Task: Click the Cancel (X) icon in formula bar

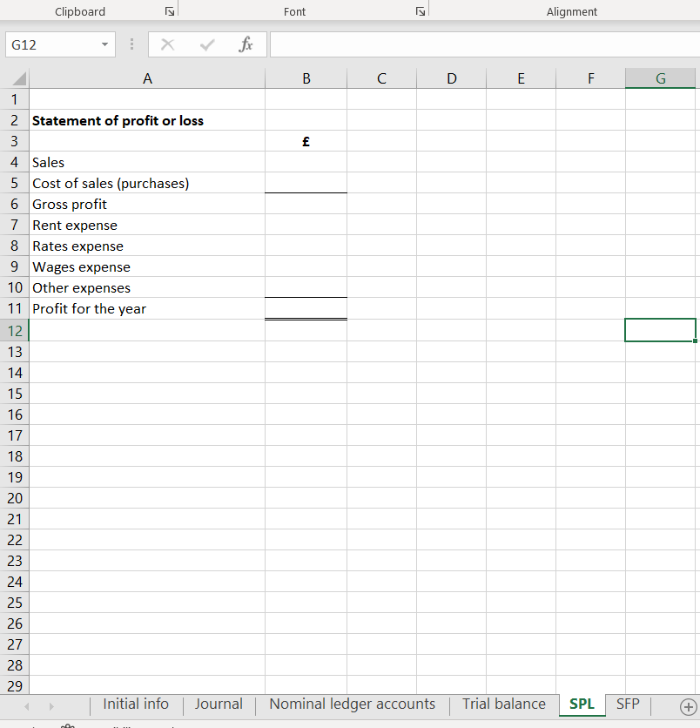Action: [167, 44]
